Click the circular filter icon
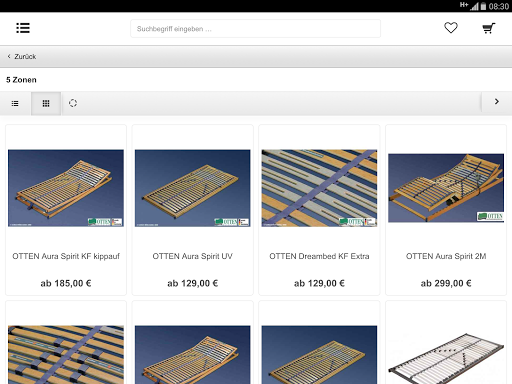This screenshot has height=384, width=512. (x=73, y=103)
